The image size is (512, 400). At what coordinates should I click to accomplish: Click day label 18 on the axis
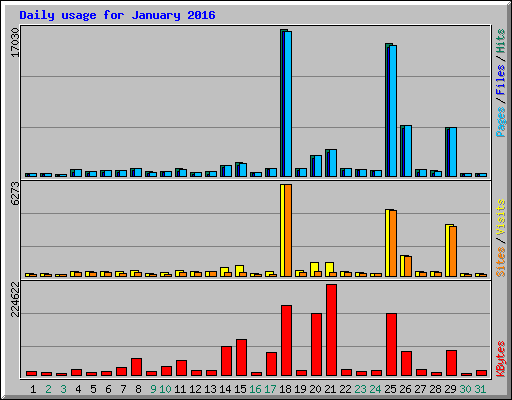click(285, 389)
